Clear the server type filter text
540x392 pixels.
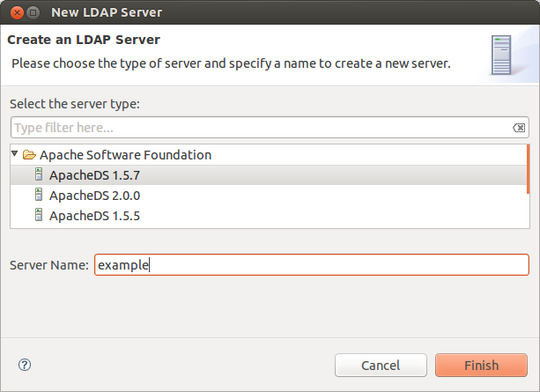(x=519, y=128)
